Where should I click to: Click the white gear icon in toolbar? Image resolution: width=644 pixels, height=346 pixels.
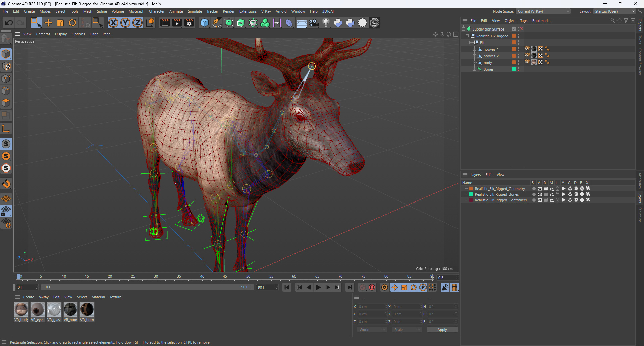[x=362, y=23]
